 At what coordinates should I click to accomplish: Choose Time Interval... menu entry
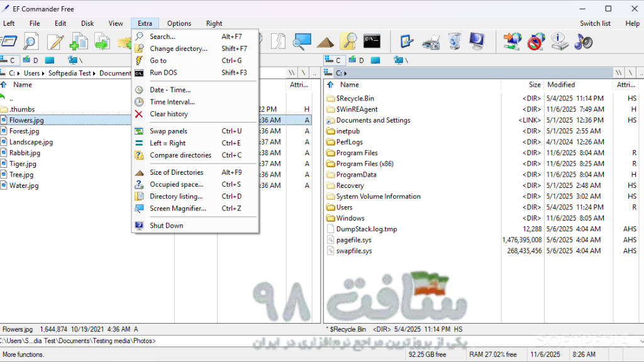[195, 102]
